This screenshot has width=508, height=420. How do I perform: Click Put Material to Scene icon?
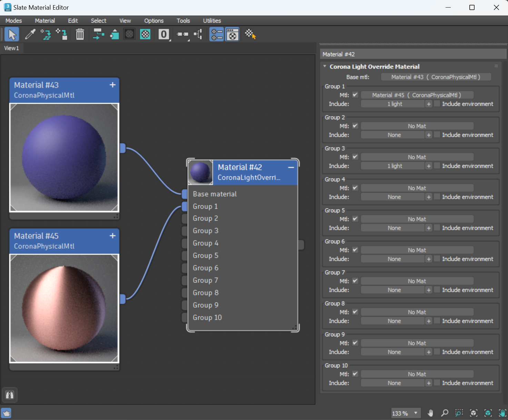pos(46,34)
